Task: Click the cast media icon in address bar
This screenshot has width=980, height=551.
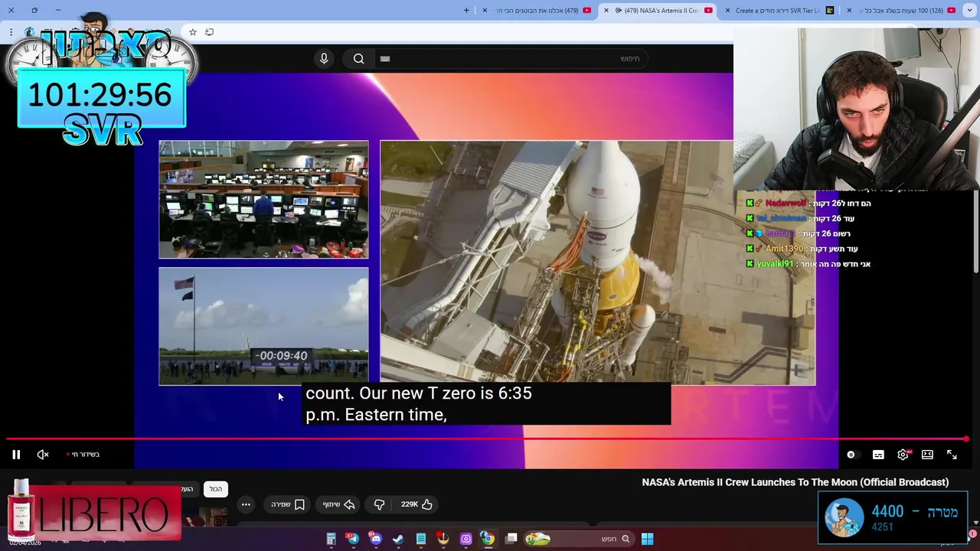Action: point(209,32)
